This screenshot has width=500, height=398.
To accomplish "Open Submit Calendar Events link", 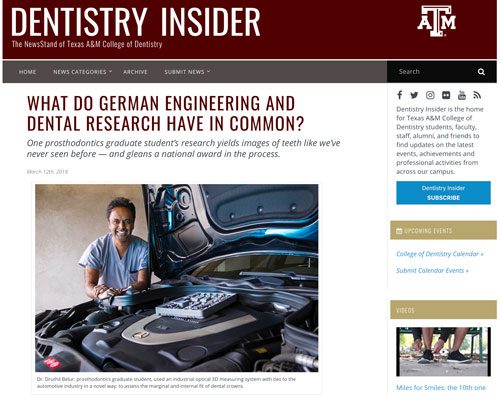I will (432, 270).
